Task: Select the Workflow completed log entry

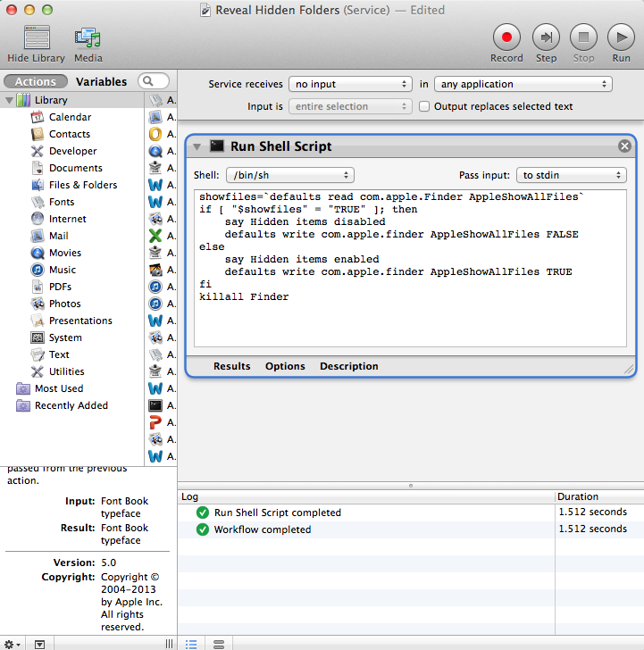Action: click(411, 529)
